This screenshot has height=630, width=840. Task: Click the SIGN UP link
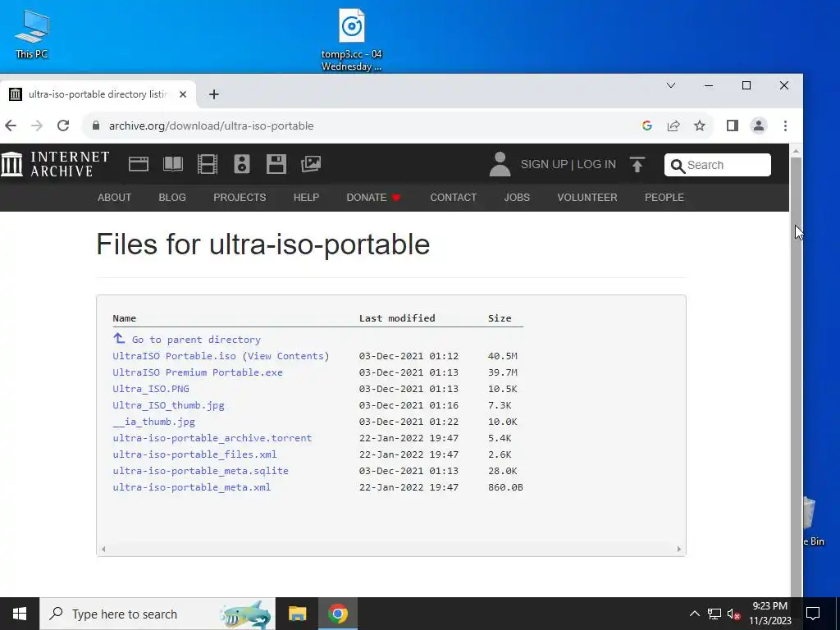pyautogui.click(x=544, y=164)
